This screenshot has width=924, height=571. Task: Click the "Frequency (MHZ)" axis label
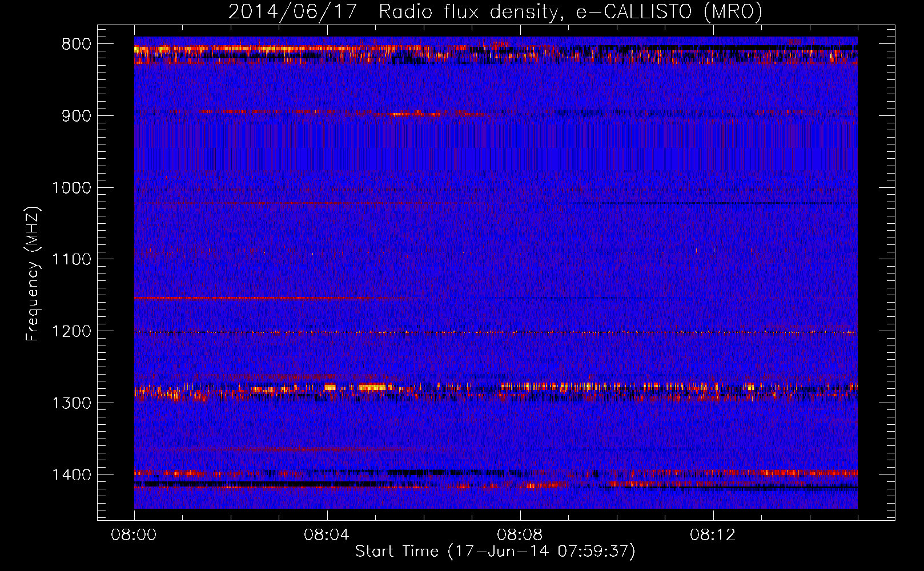coord(33,274)
